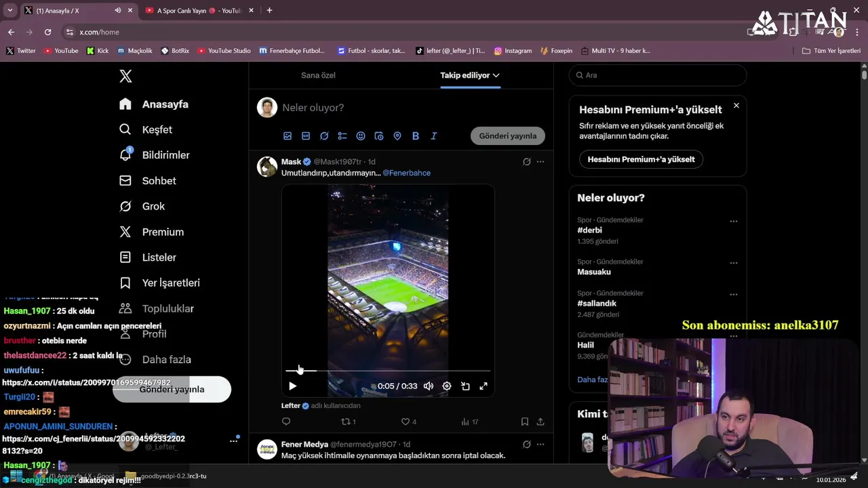
Task: Open Mask profile avatar
Action: 267,167
